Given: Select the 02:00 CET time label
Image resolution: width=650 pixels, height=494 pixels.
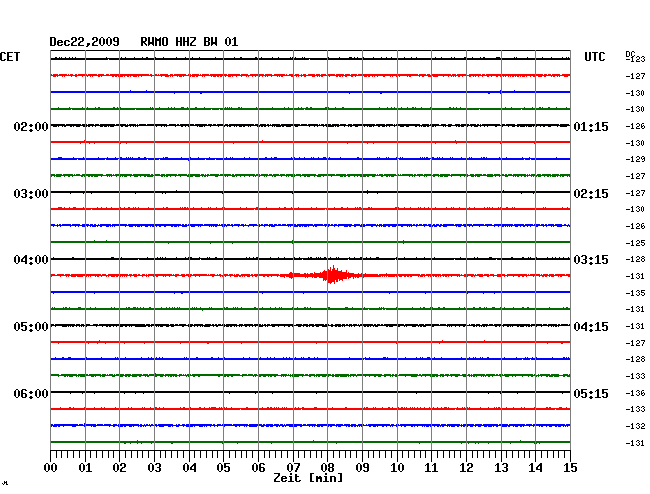Looking at the screenshot, I should coord(31,127).
